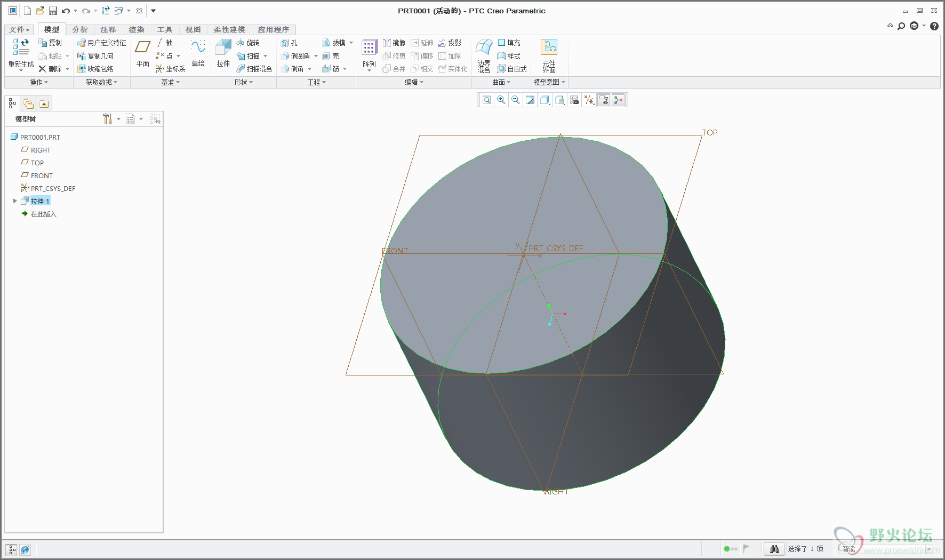
Task: Open the Sketch (草绘) tool
Action: 198,47
